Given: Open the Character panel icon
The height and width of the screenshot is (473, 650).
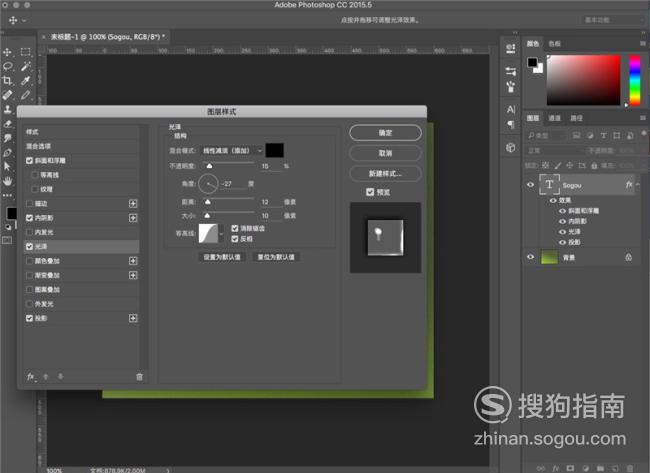Looking at the screenshot, I should (x=511, y=109).
